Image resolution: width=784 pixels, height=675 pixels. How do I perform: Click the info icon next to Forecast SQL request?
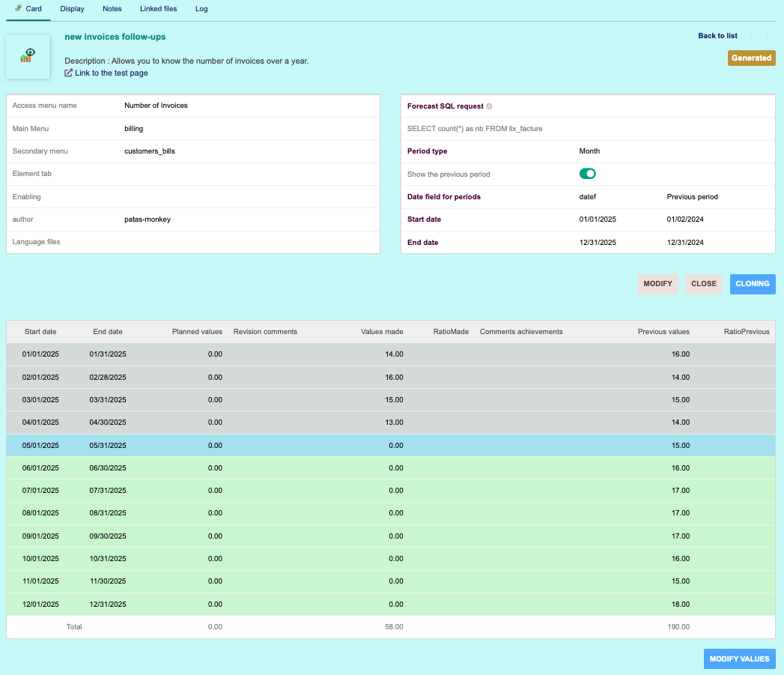pos(490,106)
